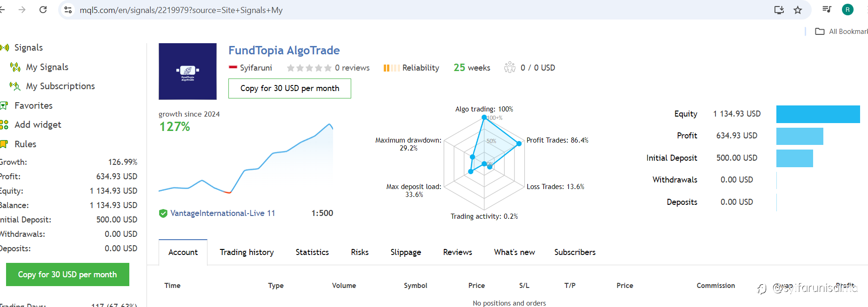The image size is (868, 307).
Task: Click the site information icon beside the URL
Action: click(x=68, y=10)
